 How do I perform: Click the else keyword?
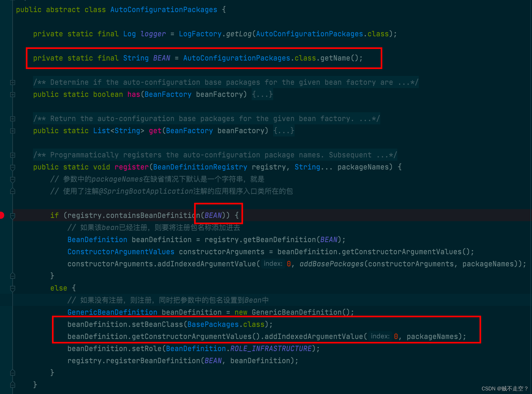point(59,288)
